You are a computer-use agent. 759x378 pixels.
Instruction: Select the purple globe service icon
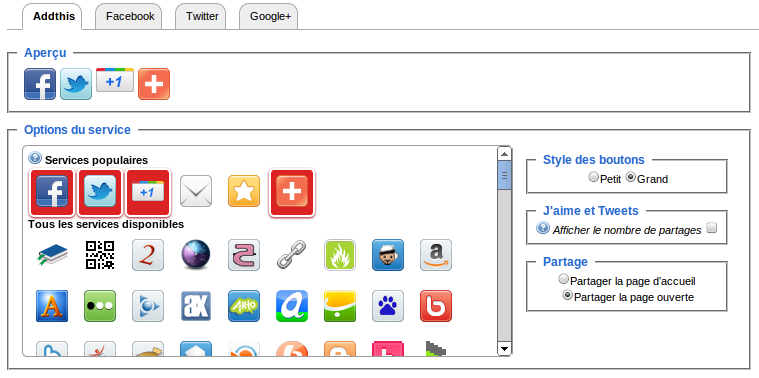[x=196, y=255]
